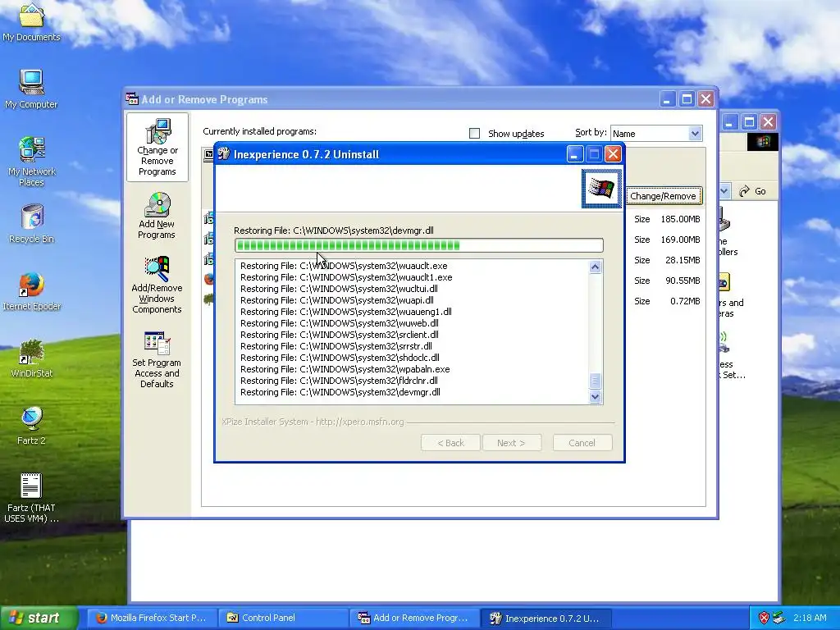Enable the Show updates checkbox
Viewport: 840px width, 630px height.
coord(474,134)
